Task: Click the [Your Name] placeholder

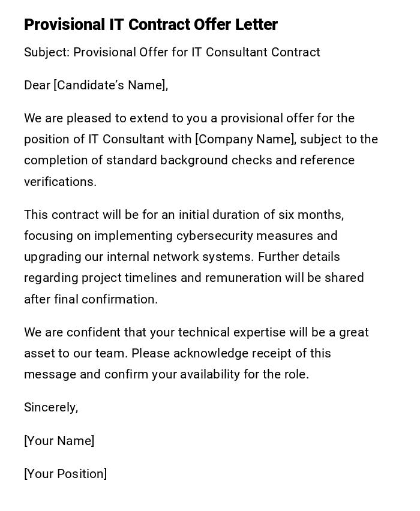Action: [x=59, y=441]
